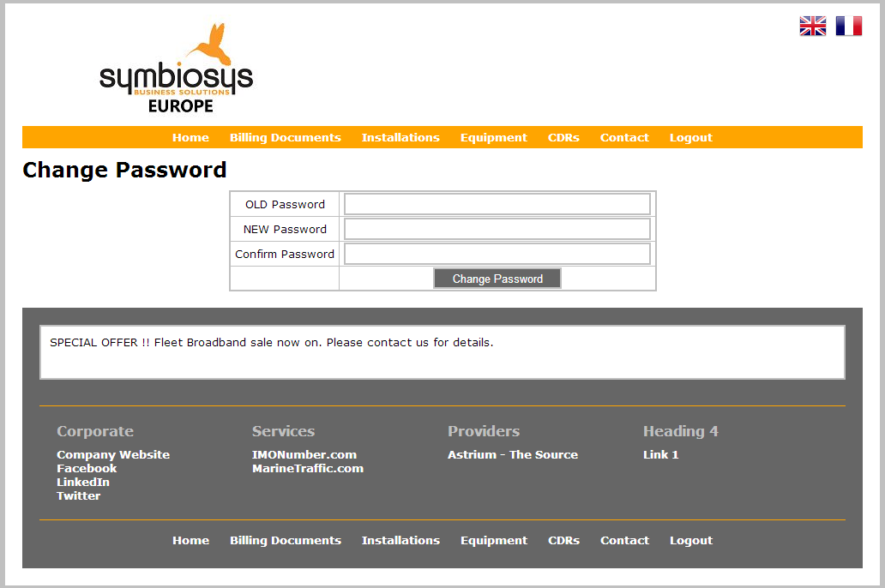This screenshot has height=588, width=885.
Task: Select Equipment in the top navigation bar
Action: pyautogui.click(x=493, y=138)
